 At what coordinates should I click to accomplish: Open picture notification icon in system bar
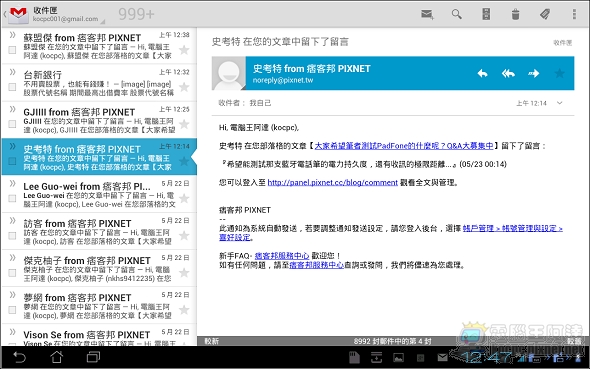coord(398,358)
